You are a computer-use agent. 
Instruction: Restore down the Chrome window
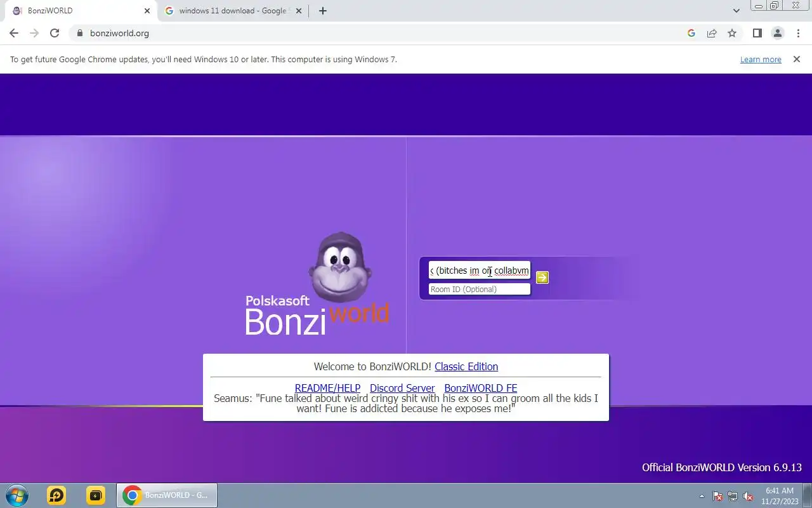775,6
